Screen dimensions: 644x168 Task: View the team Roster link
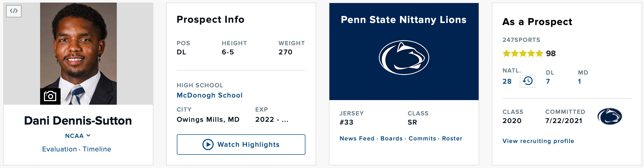coord(452,138)
